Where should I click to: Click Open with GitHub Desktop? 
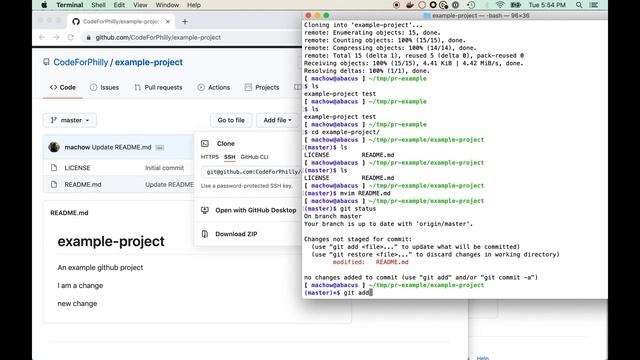click(256, 210)
